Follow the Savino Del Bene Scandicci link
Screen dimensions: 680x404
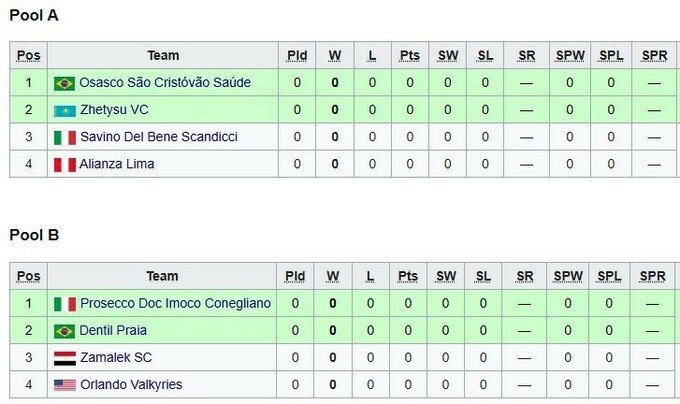[159, 137]
